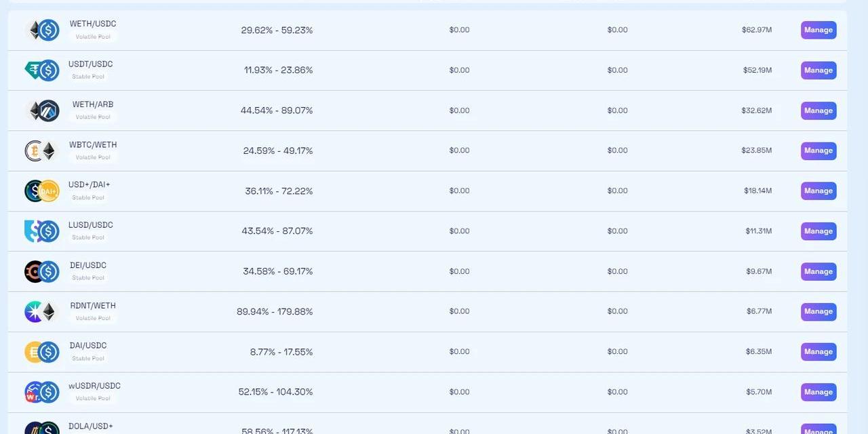
Task: Click the DEI/USDC token pair icon
Action: click(x=42, y=271)
